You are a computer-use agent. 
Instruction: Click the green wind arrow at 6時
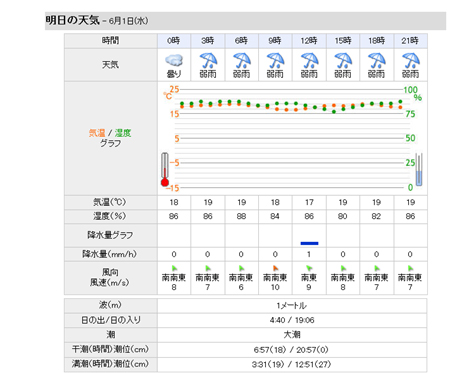tap(241, 268)
